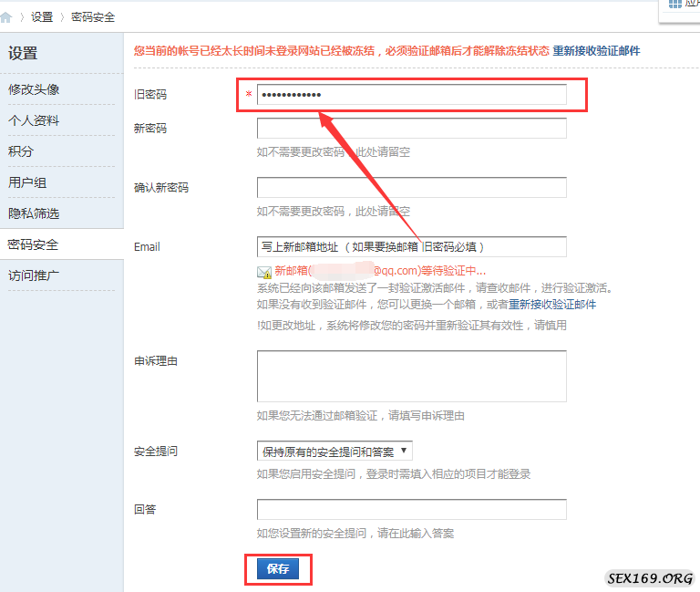Click the envelope icon beside 新邮箱

[264, 272]
